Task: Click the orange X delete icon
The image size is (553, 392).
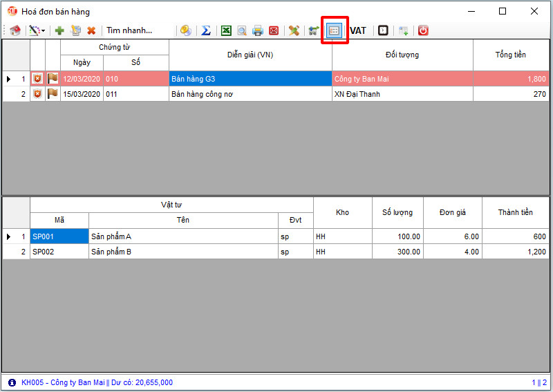Action: (x=91, y=31)
